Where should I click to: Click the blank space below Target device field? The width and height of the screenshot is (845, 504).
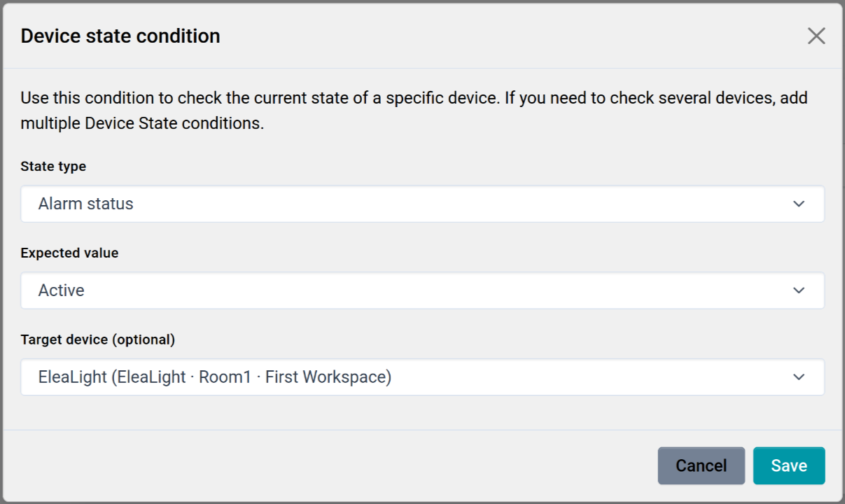[421, 413]
